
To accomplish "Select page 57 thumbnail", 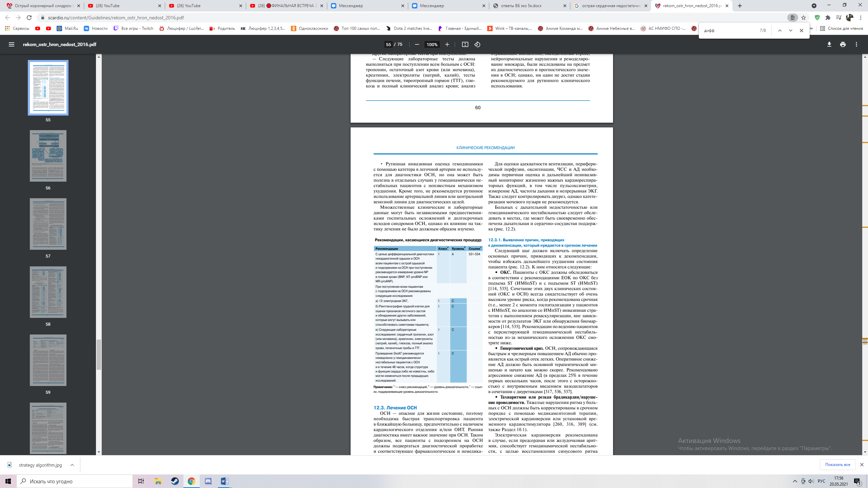I will (48, 224).
